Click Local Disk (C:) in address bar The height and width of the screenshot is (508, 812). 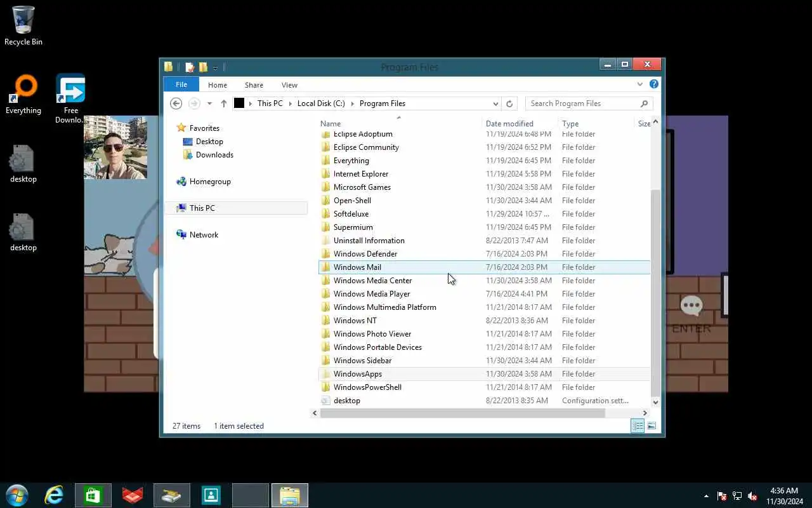coord(321,104)
